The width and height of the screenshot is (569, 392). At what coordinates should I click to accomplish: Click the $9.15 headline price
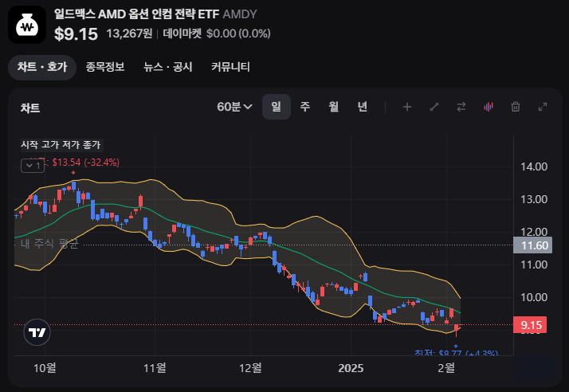76,34
